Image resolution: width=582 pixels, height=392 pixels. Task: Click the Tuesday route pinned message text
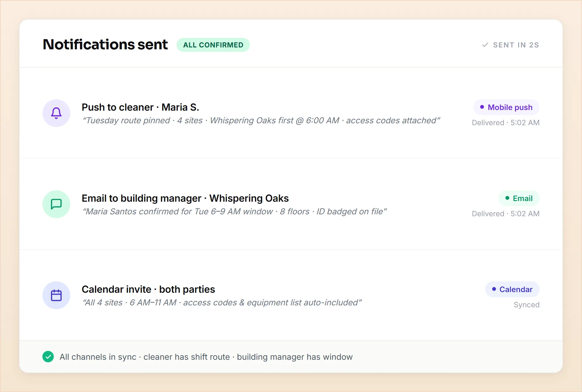[x=261, y=120]
